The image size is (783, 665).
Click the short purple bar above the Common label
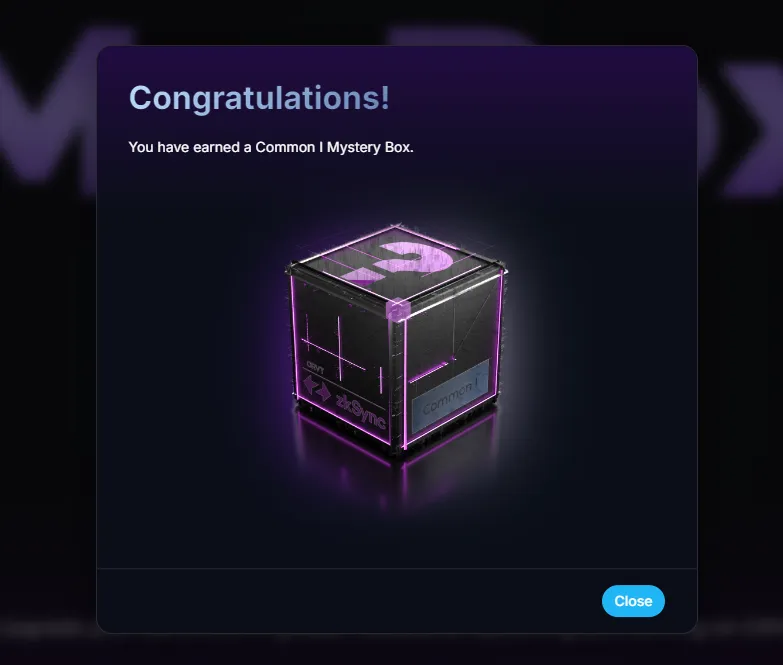[428, 373]
